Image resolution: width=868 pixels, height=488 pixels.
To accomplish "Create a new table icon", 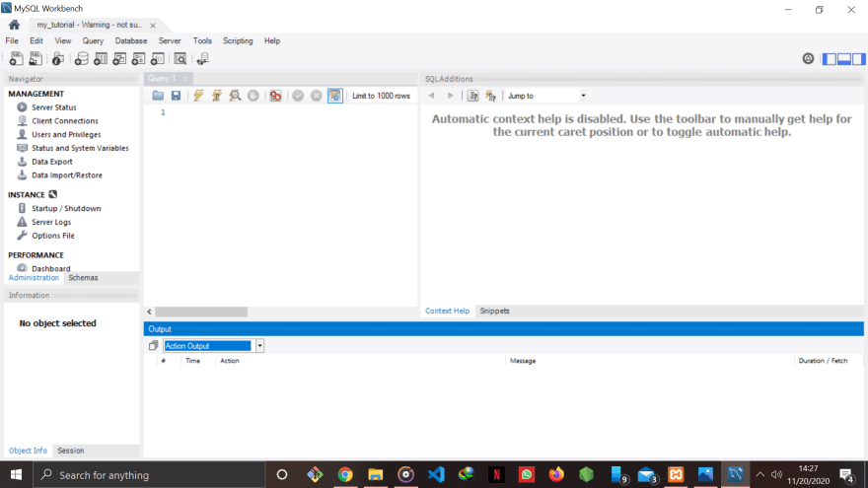I will coord(101,58).
